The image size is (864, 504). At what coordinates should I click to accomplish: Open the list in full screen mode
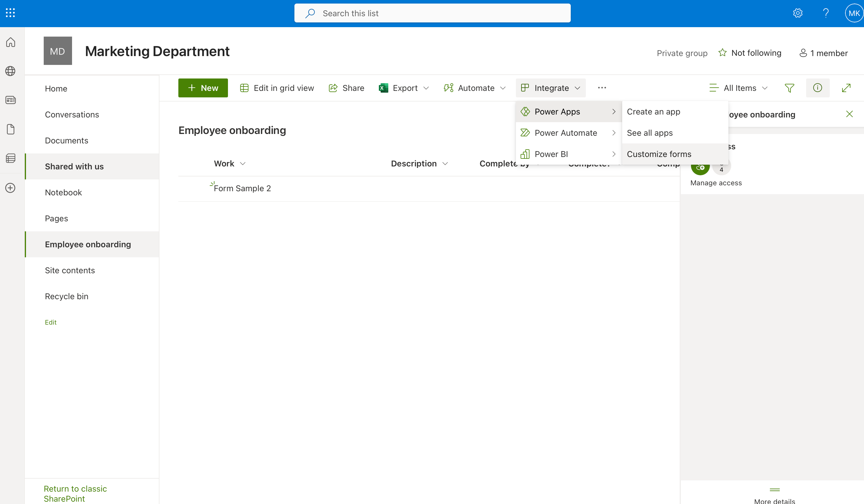click(846, 88)
